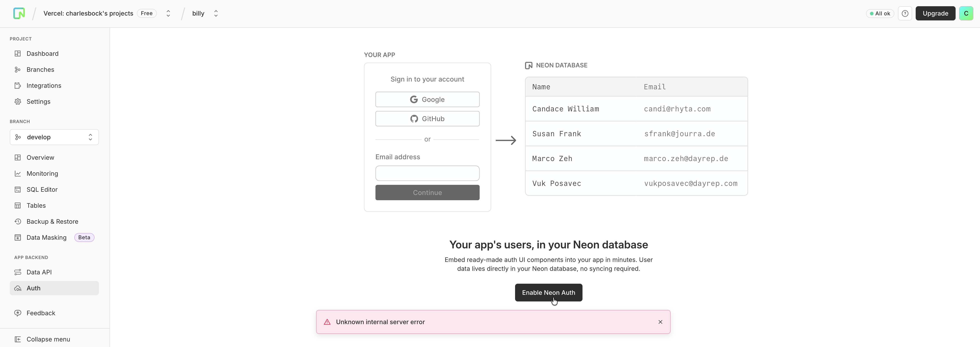The height and width of the screenshot is (347, 980).
Task: Go to Data Masking page
Action: [x=46, y=238]
